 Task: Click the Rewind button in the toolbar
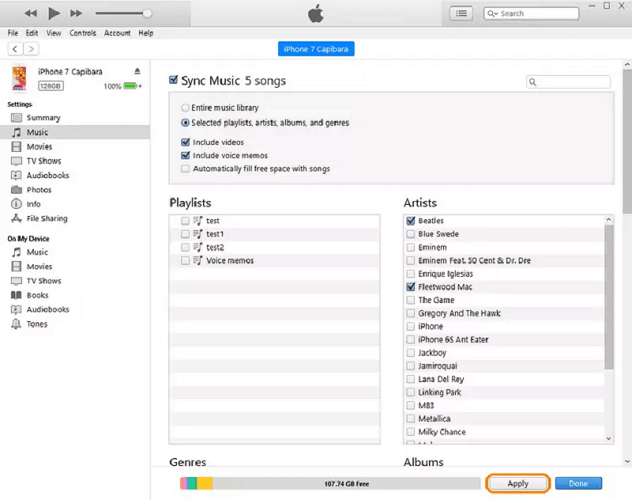point(31,13)
